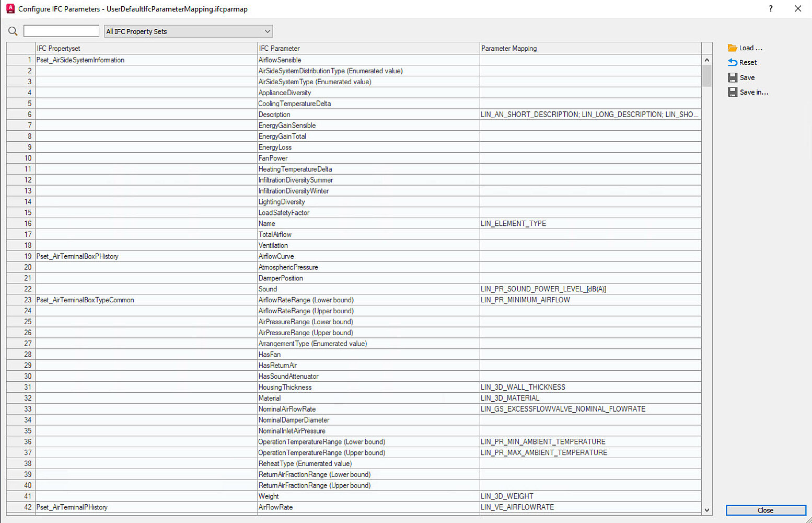Select Pset_AirSideSystemInformation cell
Image resolution: width=812 pixels, height=523 pixels.
tap(146, 60)
